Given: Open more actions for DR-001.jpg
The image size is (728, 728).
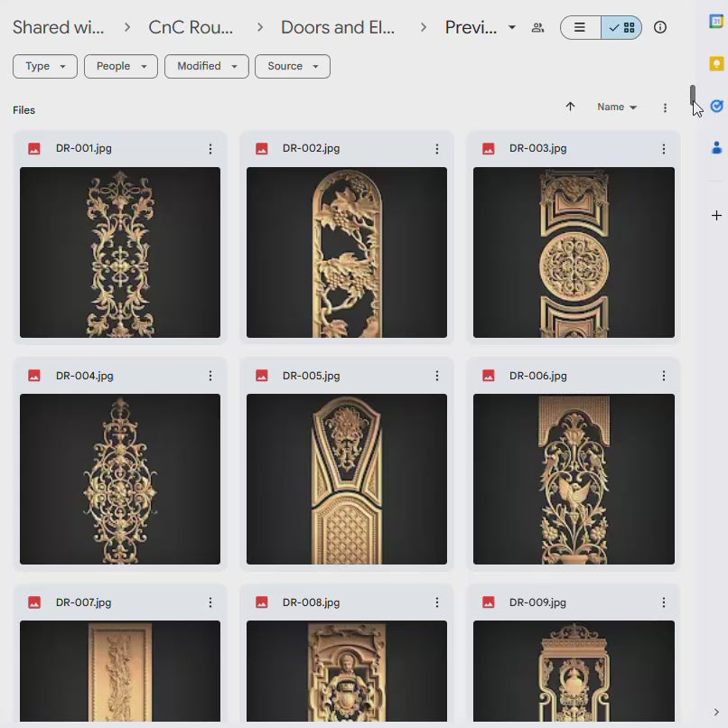Looking at the screenshot, I should 210,149.
